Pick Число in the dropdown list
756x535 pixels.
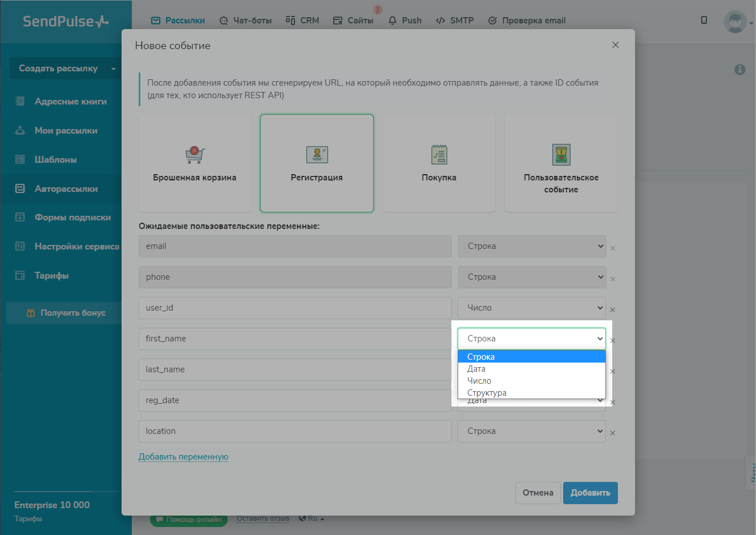click(479, 381)
